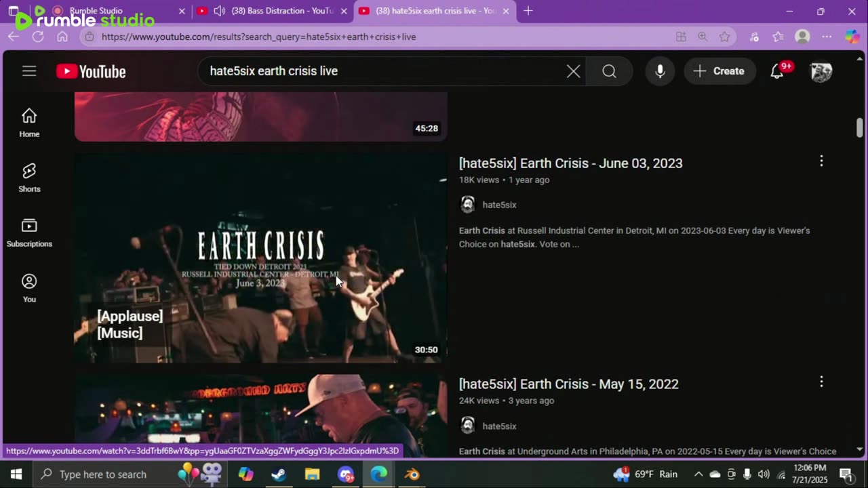868x488 pixels.
Task: Open the You page in sidebar
Action: coord(29,288)
